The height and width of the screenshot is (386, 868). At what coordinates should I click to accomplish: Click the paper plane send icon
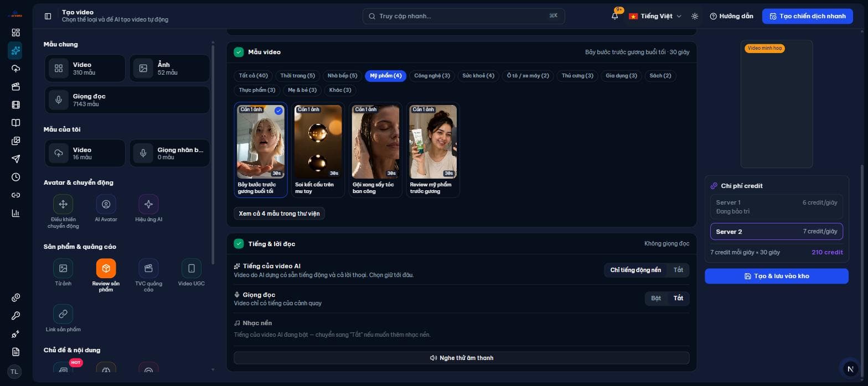[15, 159]
